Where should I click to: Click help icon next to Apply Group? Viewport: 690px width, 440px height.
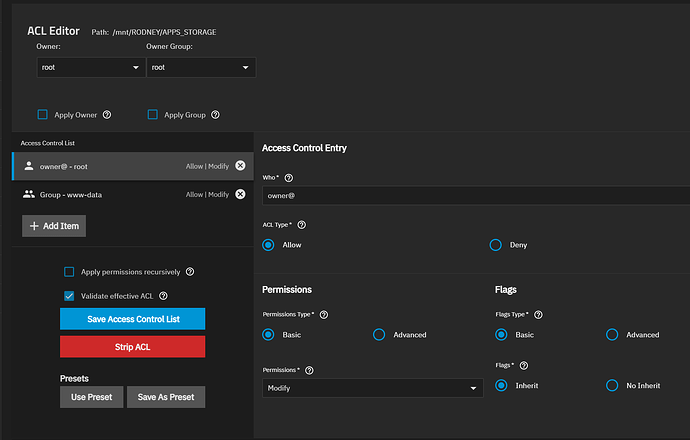[x=215, y=115]
